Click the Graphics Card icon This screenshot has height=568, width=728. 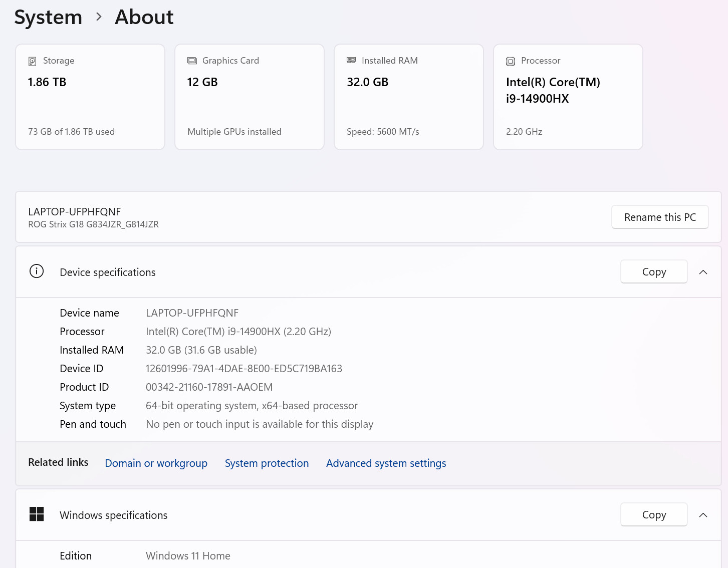point(192,61)
